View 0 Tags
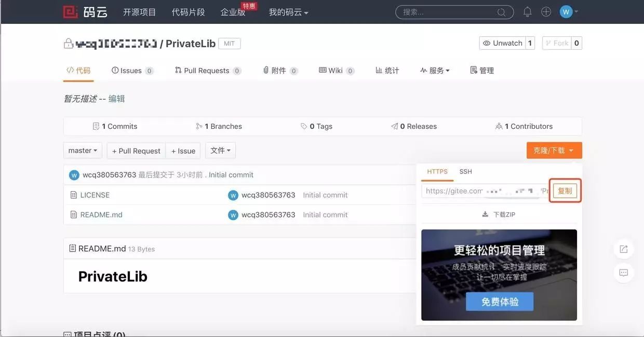The width and height of the screenshot is (644, 337). point(316,126)
